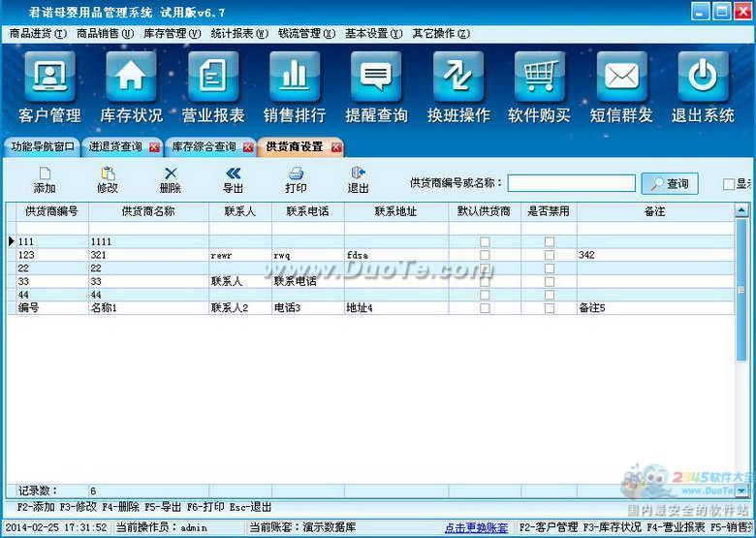Open the 商品进货 menu

(x=37, y=33)
